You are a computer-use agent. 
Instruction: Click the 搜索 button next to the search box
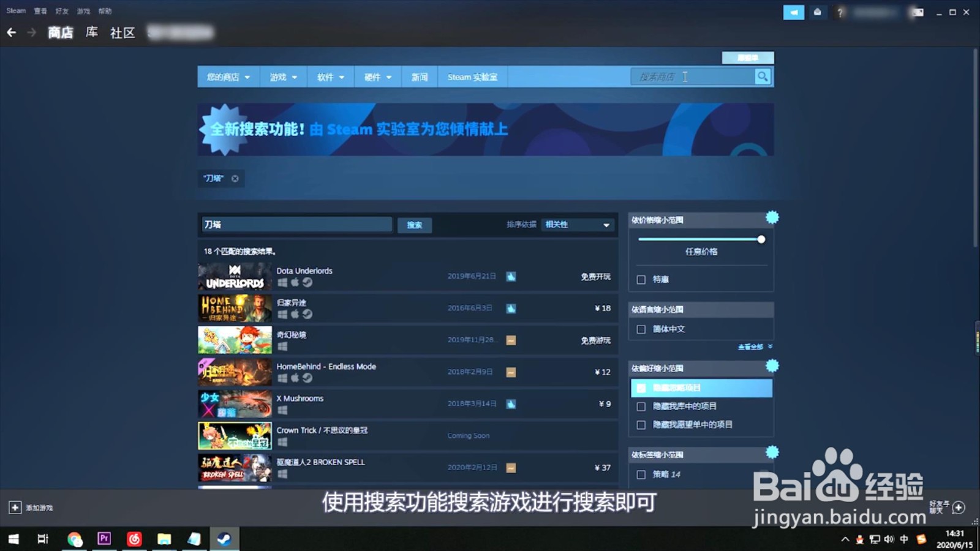(414, 225)
